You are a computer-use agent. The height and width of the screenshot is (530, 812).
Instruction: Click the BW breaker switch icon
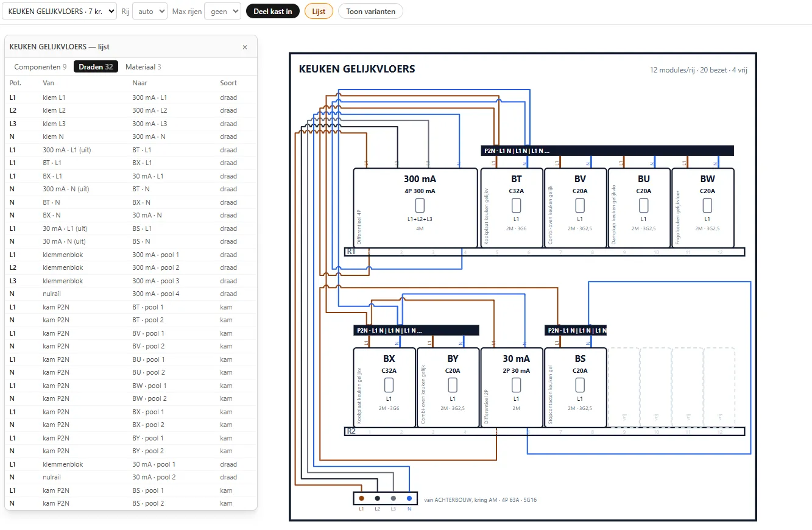pos(707,205)
